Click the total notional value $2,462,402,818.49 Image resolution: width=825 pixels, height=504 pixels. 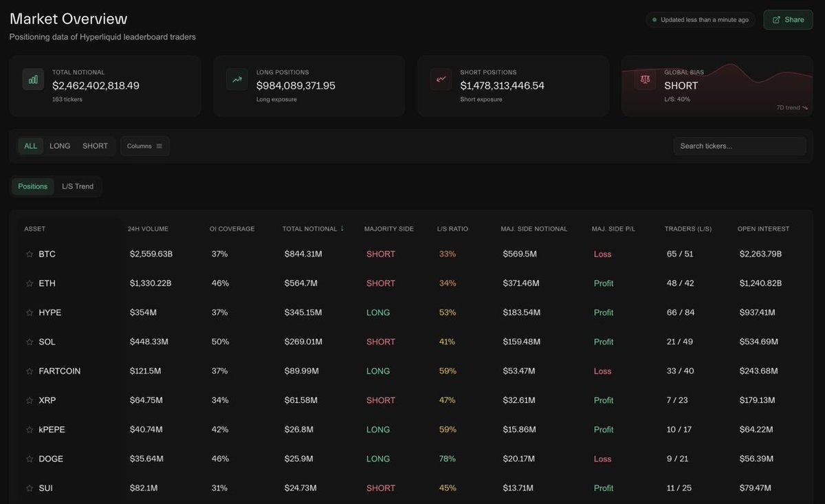pyautogui.click(x=96, y=86)
